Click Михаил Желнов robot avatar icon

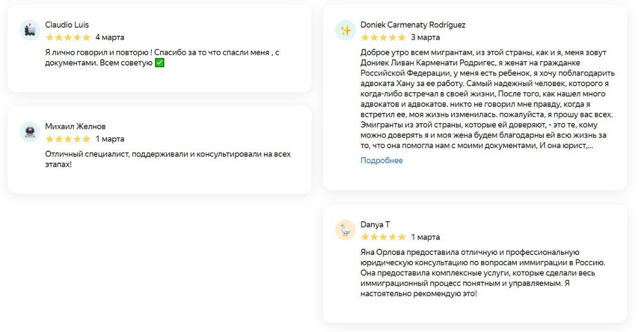30,131
